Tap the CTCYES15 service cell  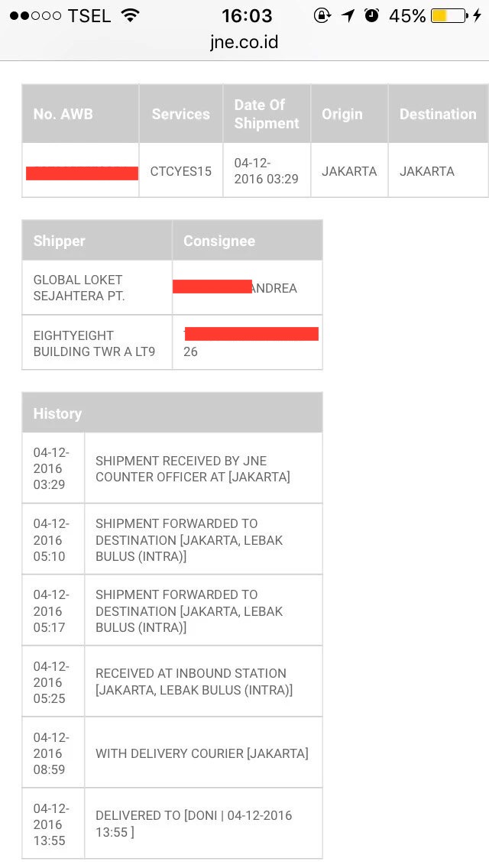180,171
